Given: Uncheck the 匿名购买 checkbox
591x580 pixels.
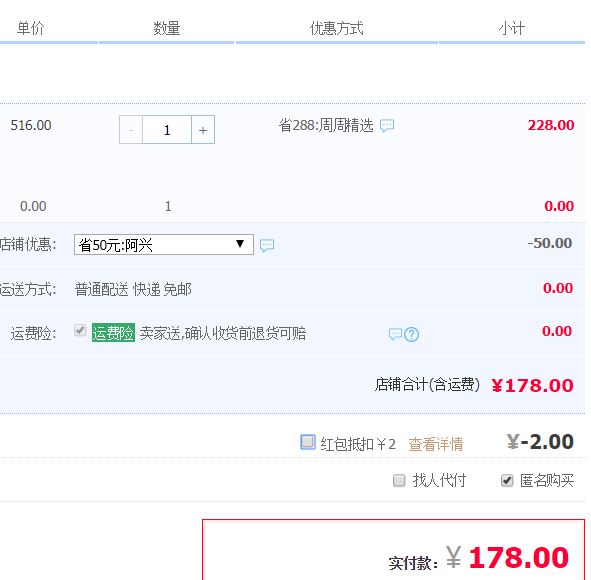Looking at the screenshot, I should 507,481.
